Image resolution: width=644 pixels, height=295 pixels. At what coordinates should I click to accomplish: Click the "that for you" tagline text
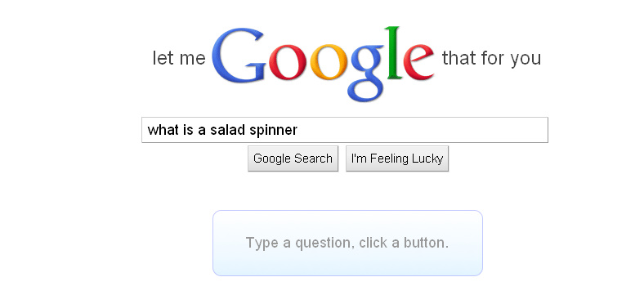tap(491, 59)
